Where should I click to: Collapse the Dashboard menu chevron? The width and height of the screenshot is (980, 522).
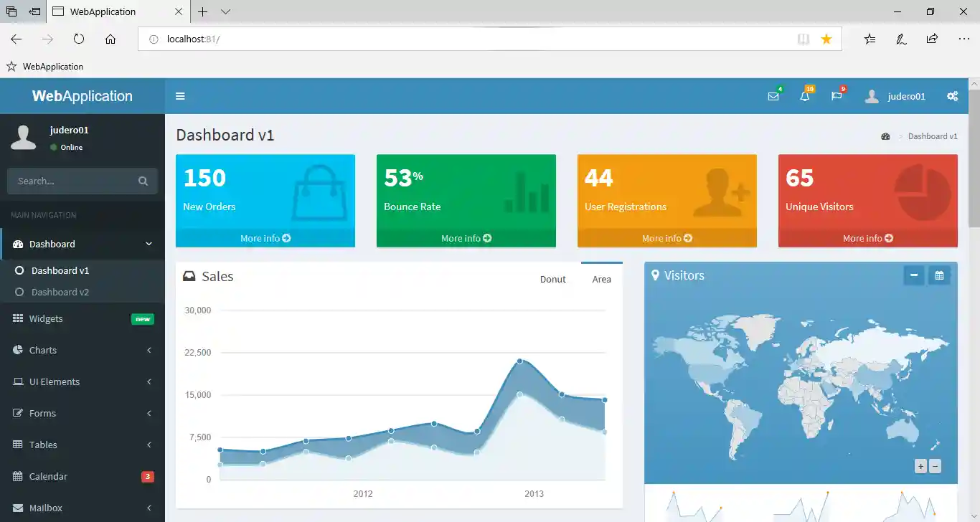[149, 244]
